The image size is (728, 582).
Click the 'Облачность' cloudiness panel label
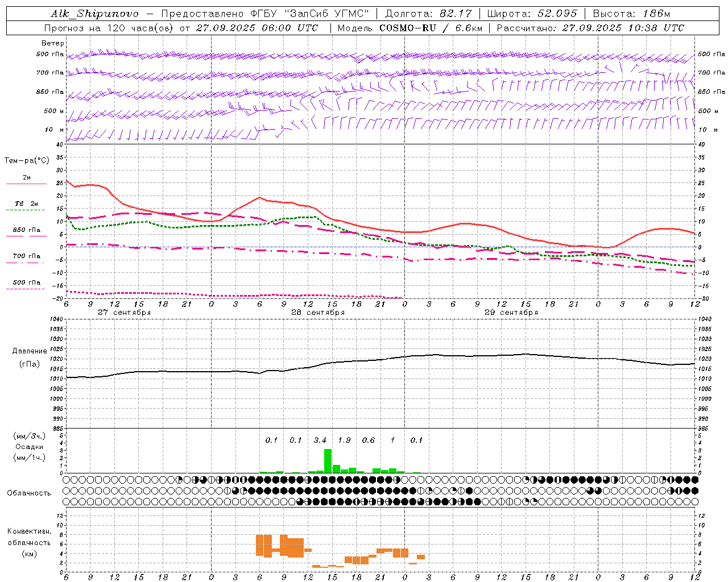[x=29, y=493]
